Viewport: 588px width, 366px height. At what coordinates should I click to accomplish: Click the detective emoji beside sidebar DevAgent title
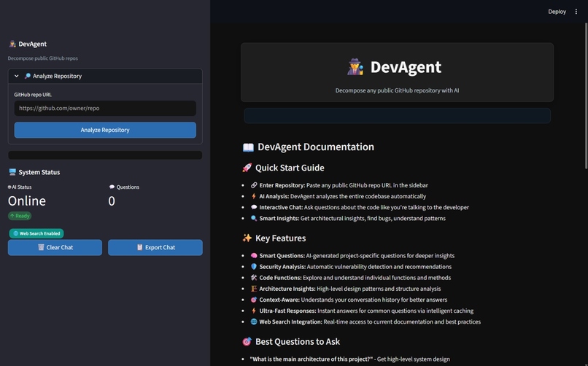click(12, 44)
